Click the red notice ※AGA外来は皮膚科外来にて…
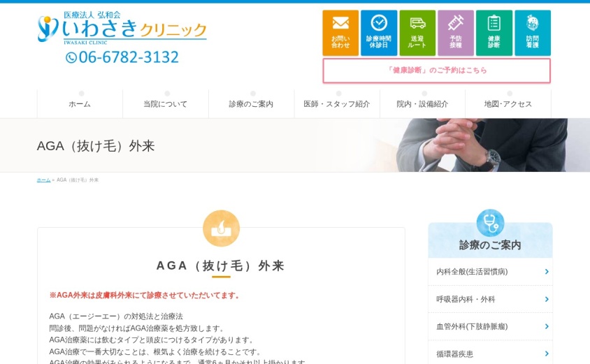 [145, 296]
